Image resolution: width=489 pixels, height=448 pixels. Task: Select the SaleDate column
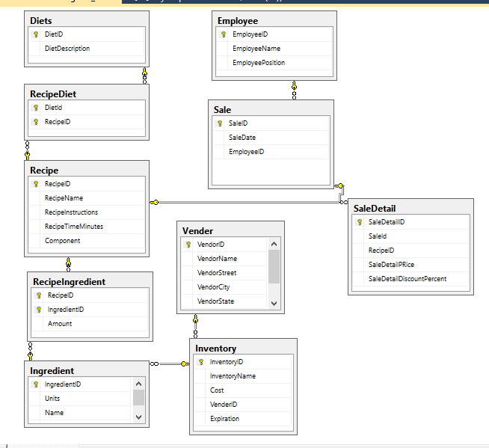(x=271, y=138)
